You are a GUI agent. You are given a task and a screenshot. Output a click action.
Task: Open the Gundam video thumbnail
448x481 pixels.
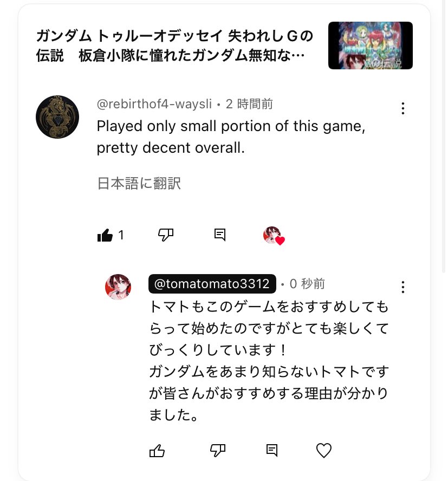coord(371,45)
